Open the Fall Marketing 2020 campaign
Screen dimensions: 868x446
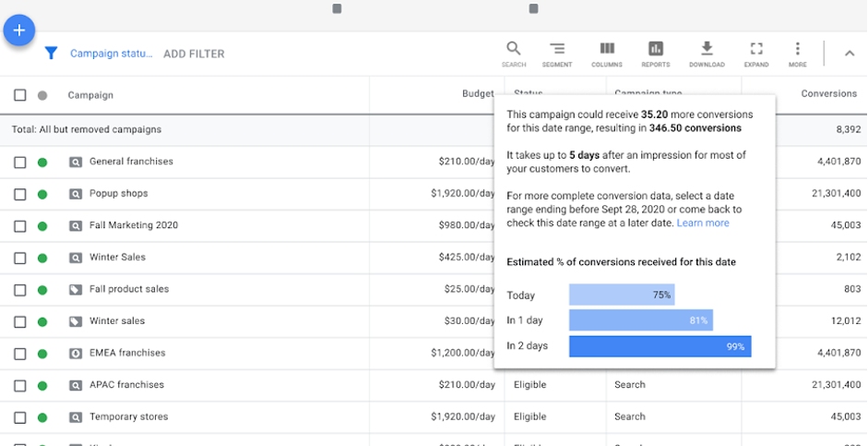(134, 225)
